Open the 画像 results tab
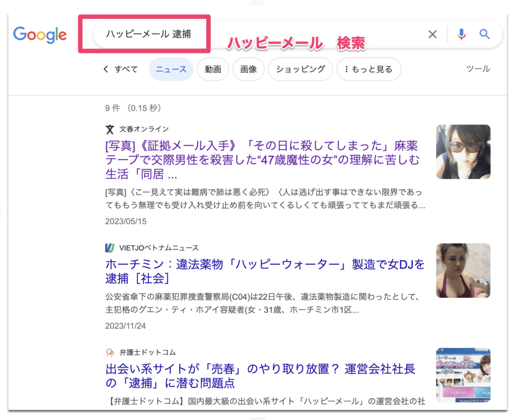Screen dimensions: 513x420 pyautogui.click(x=248, y=69)
